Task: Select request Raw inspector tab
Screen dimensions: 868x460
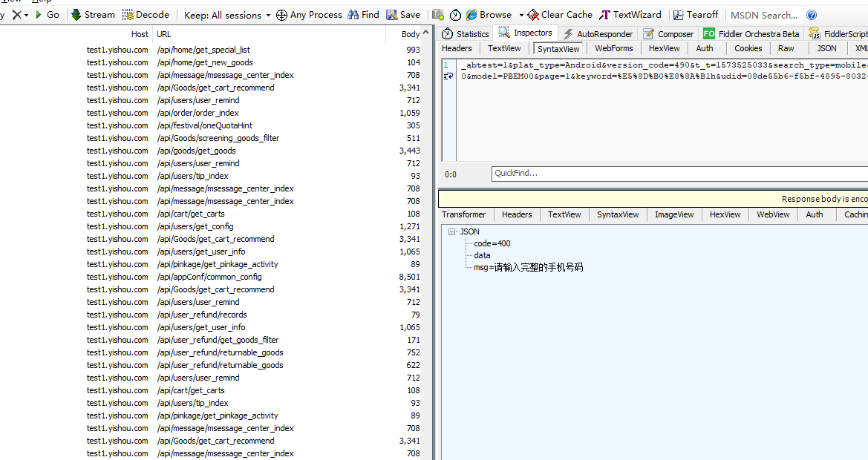Action: pyautogui.click(x=786, y=49)
